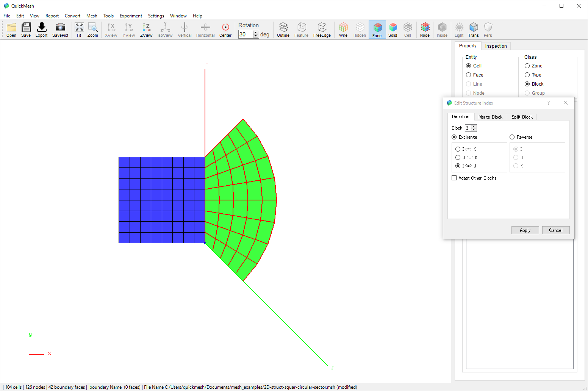Open the Help menu
Screen dimensions: 588x391
197,16
